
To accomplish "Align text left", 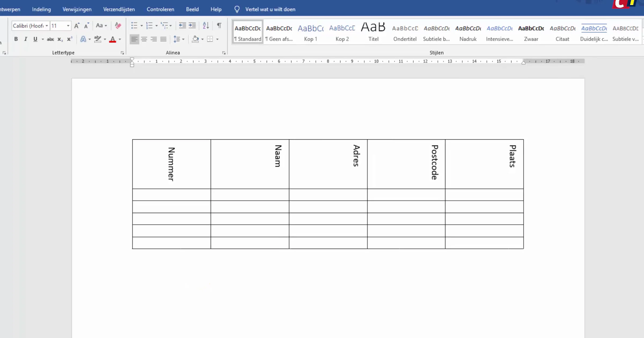I will [134, 39].
